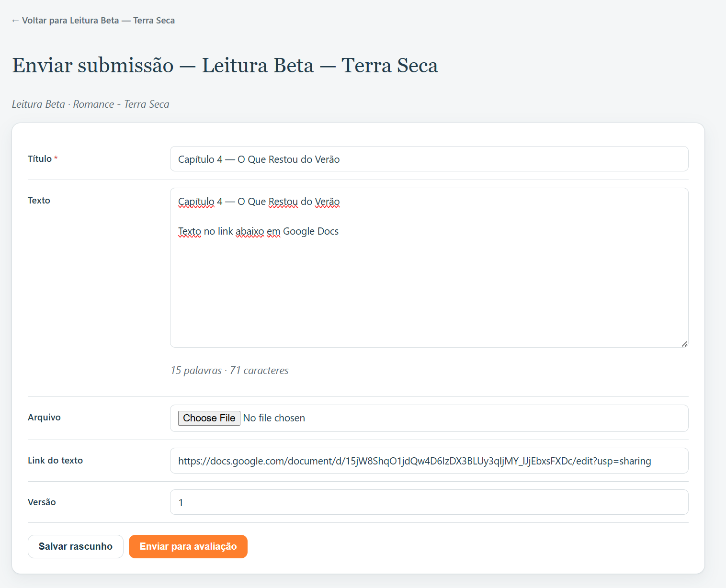
Task: Click the word count text below textarea
Action: (x=229, y=371)
